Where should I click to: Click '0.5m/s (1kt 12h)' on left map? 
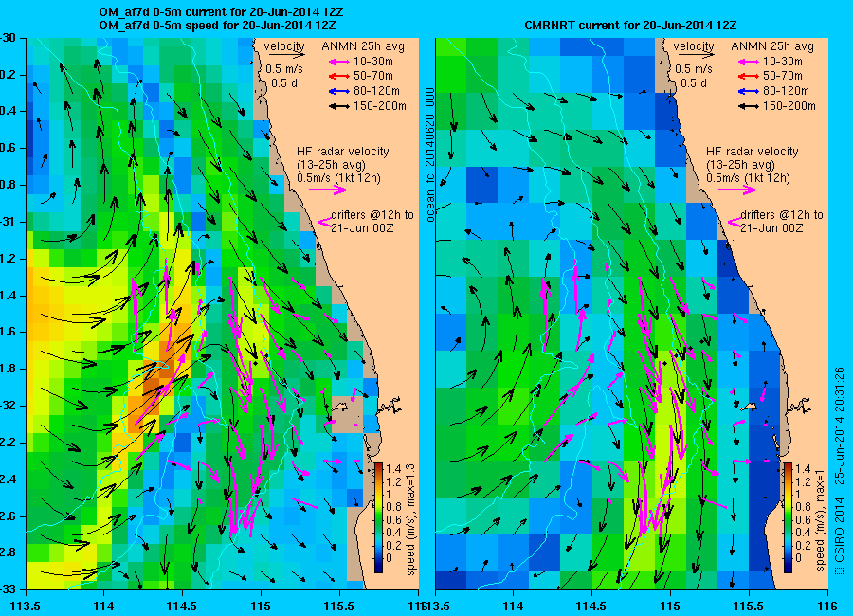339,178
